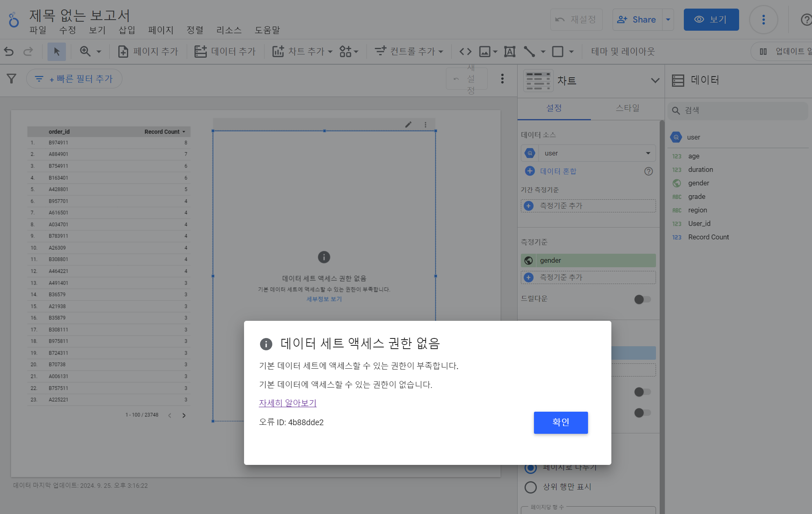This screenshot has height=514, width=812.
Task: Switch to the 설정 tab
Action: pyautogui.click(x=554, y=108)
